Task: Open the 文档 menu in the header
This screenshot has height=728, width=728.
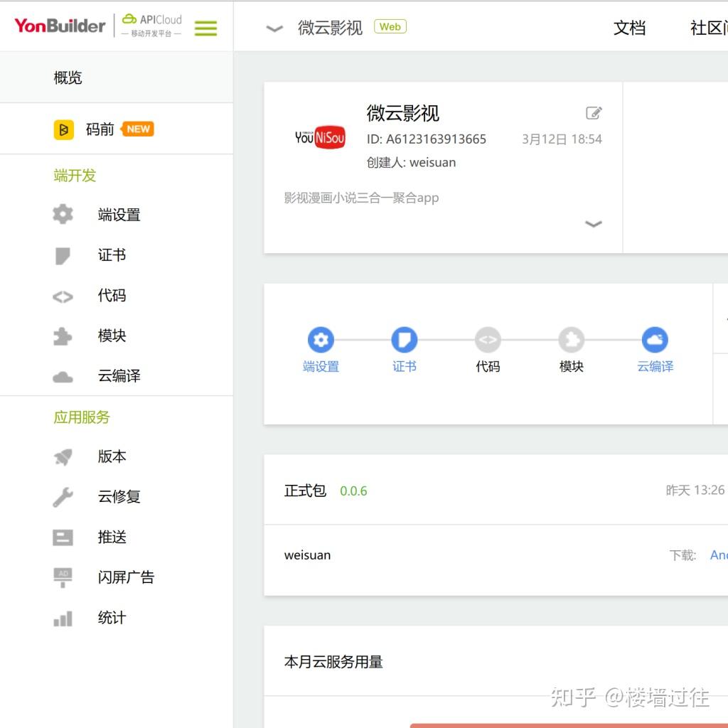Action: (x=629, y=28)
